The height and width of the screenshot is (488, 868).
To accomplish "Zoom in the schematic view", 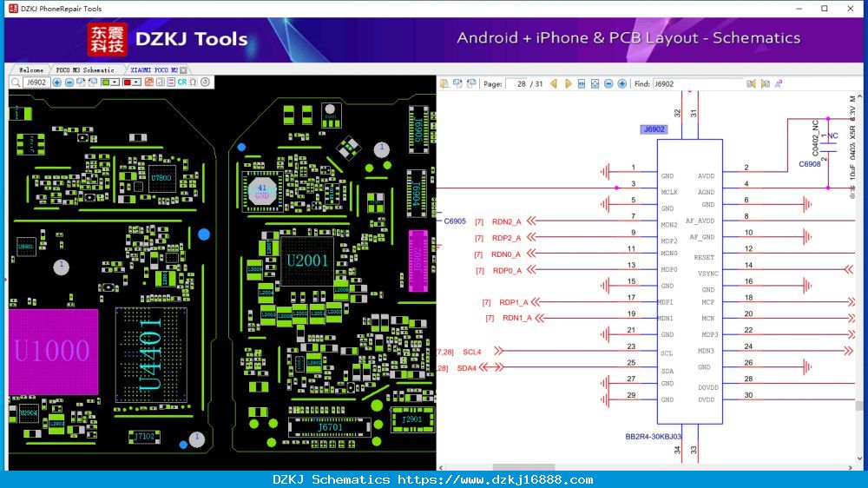I will click(621, 83).
